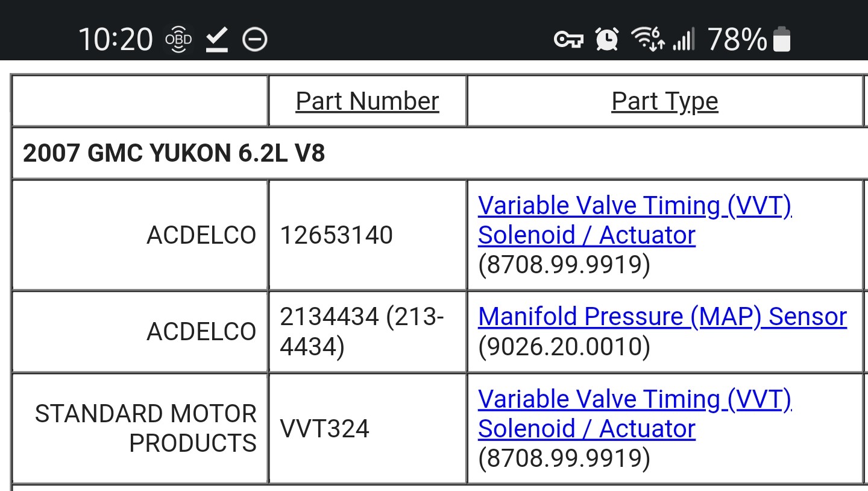
Task: Open Manifold Pressure (MAP) Sensor link
Action: point(662,317)
